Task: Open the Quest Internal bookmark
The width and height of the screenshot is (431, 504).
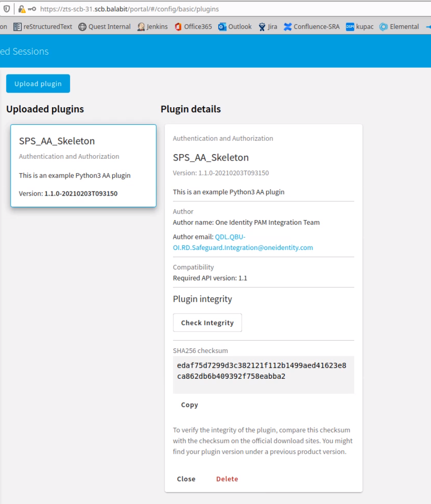Action: 105,27
